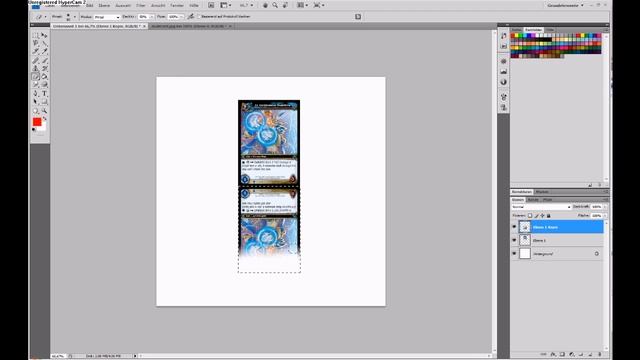Select the Clone Stamp tool
Image resolution: width=640 pixels, height=360 pixels.
click(x=36, y=69)
